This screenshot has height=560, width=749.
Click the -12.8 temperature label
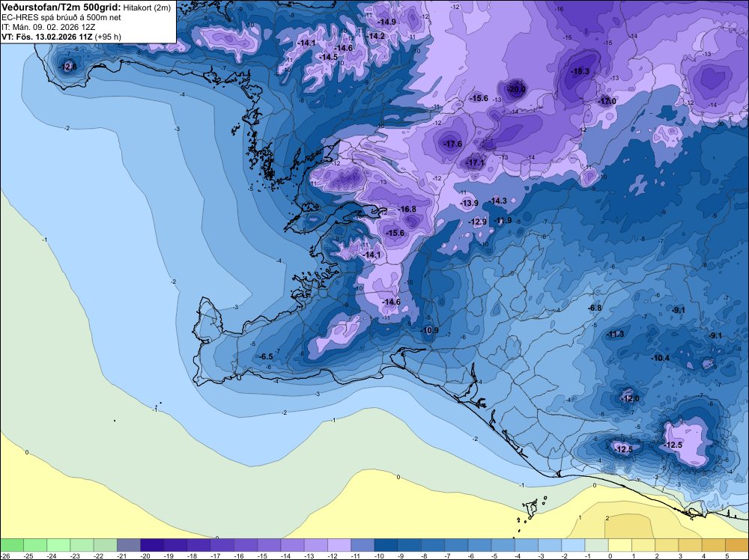(67, 67)
